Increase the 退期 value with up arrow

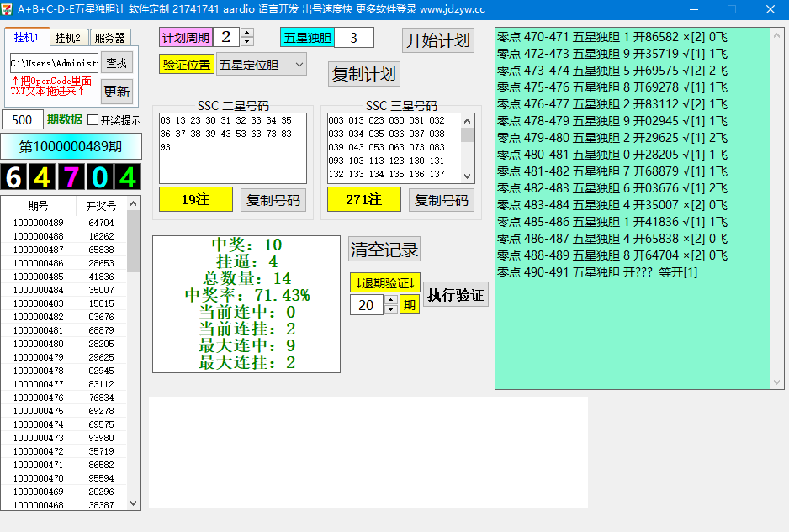pyautogui.click(x=391, y=300)
